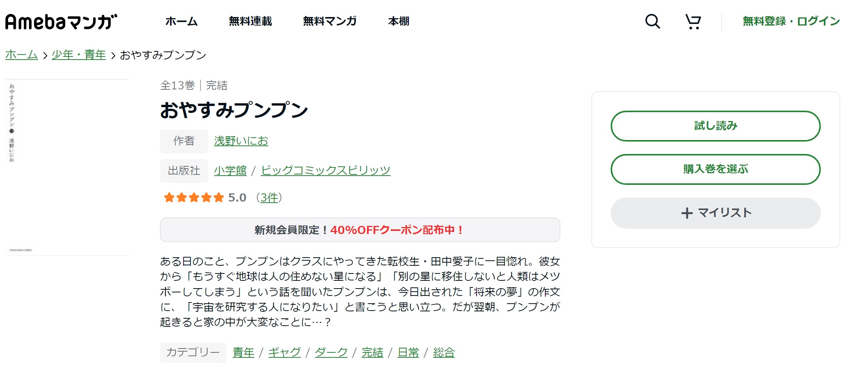
Task: Click the おやすみプンプン title heading
Action: tap(234, 110)
